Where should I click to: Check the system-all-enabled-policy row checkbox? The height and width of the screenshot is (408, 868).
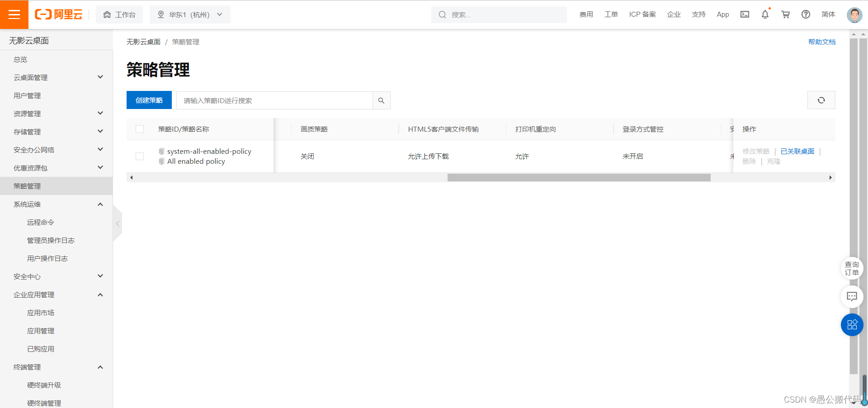[140, 156]
